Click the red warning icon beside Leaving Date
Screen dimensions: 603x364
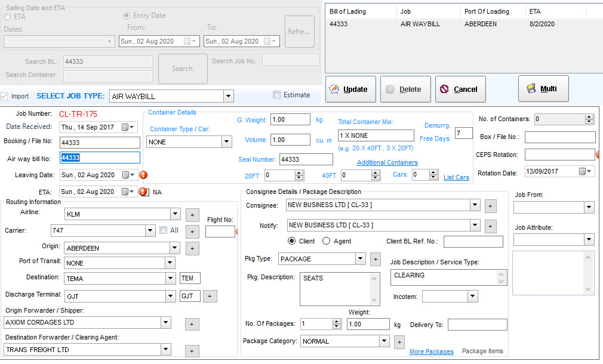[143, 175]
